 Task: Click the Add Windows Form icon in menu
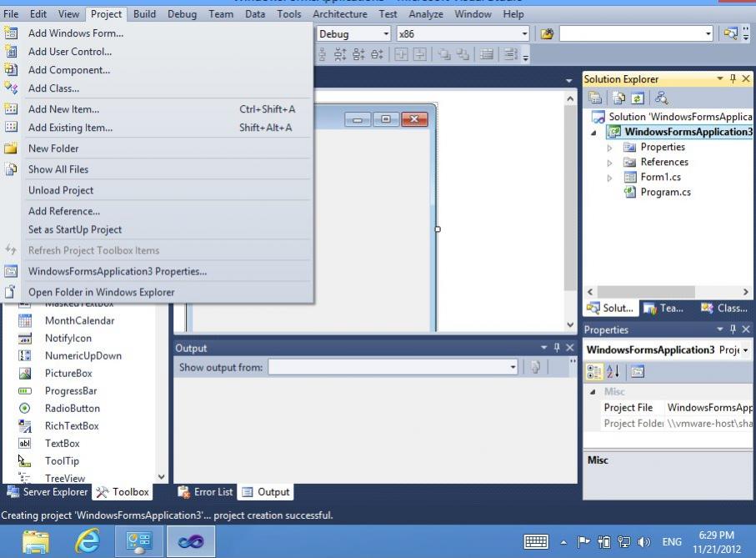click(x=11, y=33)
